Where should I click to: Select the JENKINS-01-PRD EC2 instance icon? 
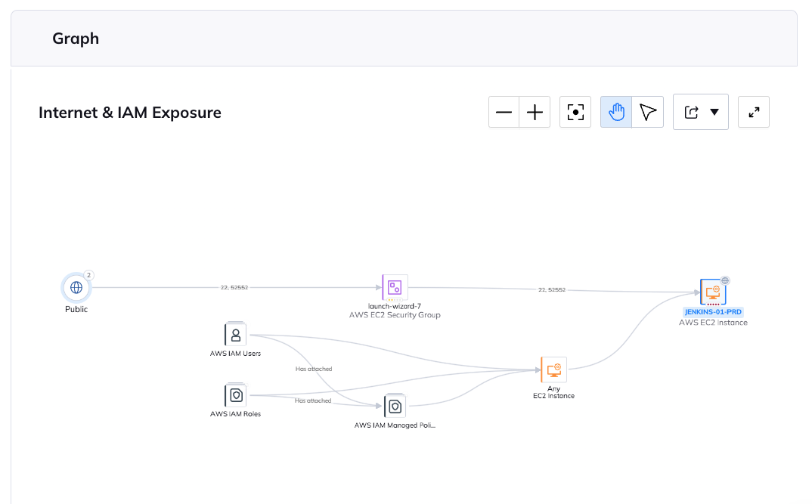pyautogui.click(x=713, y=292)
